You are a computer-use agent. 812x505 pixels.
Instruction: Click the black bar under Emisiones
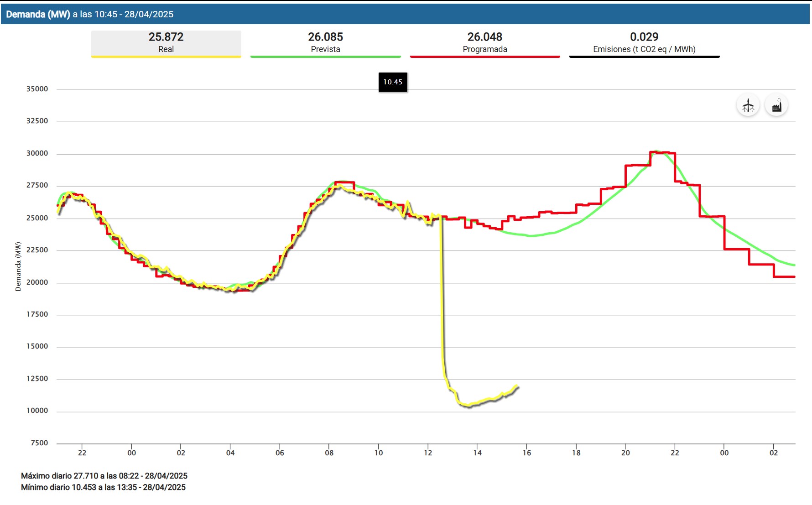pos(644,57)
